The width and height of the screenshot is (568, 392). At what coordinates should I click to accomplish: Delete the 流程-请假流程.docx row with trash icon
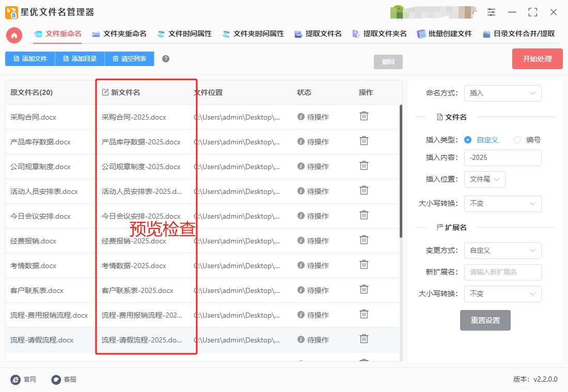coord(364,339)
